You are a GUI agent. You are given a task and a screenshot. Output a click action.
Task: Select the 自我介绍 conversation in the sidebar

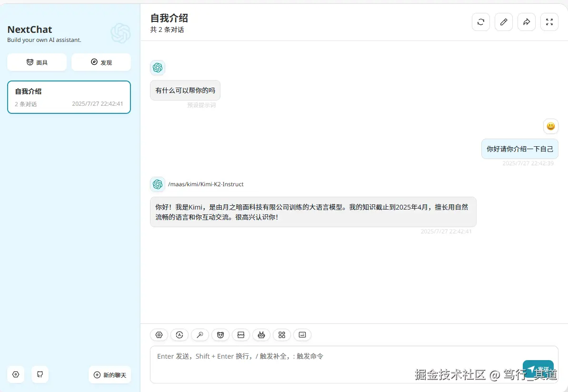pos(69,97)
